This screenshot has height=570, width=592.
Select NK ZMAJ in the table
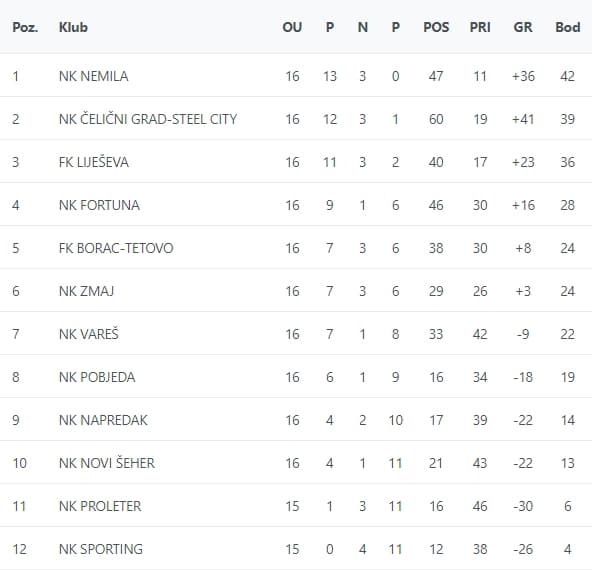pyautogui.click(x=86, y=291)
